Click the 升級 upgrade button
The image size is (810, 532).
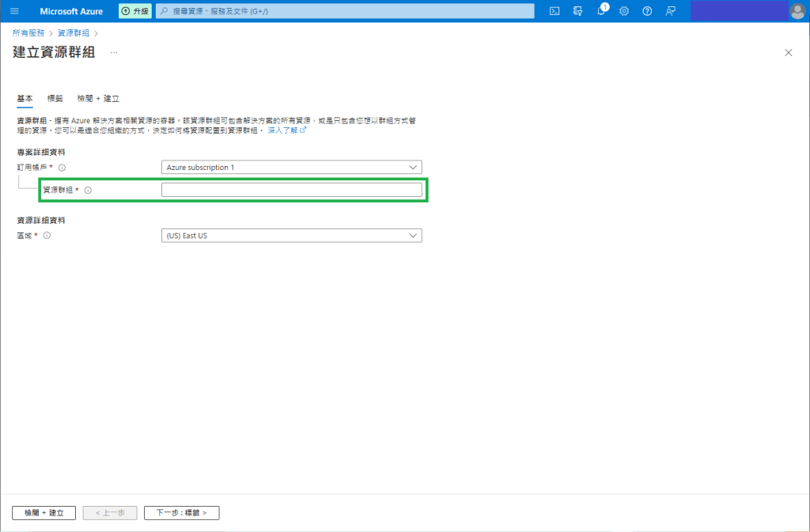coord(135,11)
